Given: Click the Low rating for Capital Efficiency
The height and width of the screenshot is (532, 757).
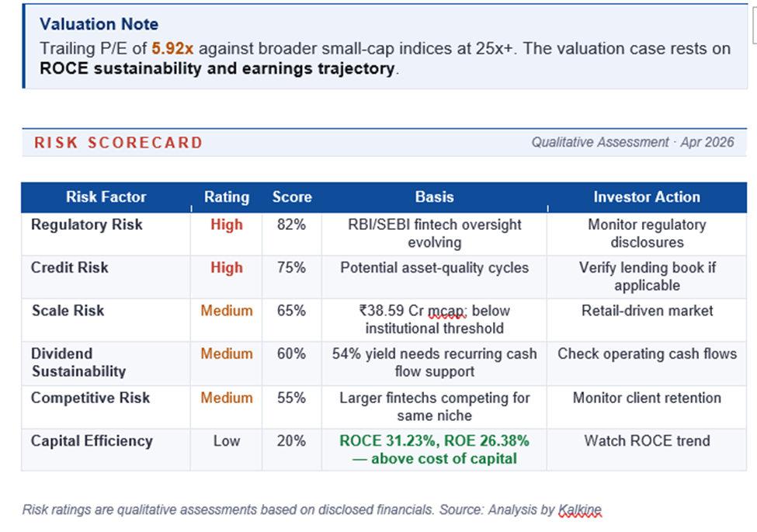Looking at the screenshot, I should click(227, 441).
